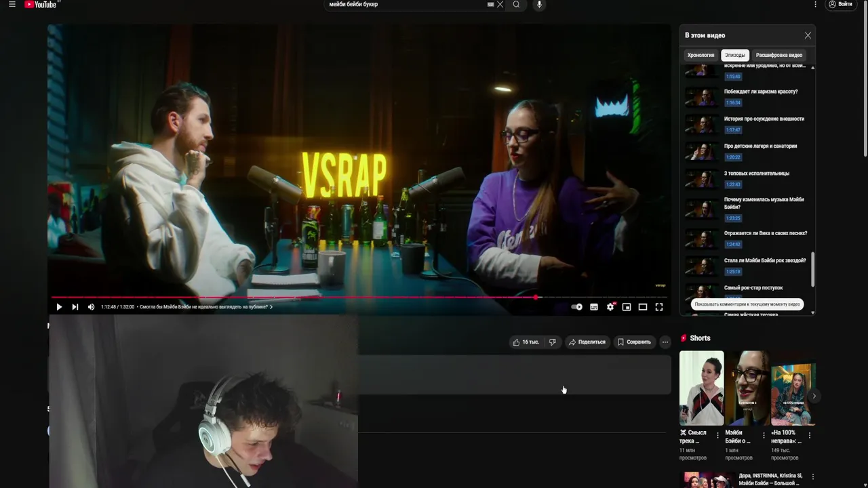Click the 1:24:42 timestamp badge

pos(733,244)
